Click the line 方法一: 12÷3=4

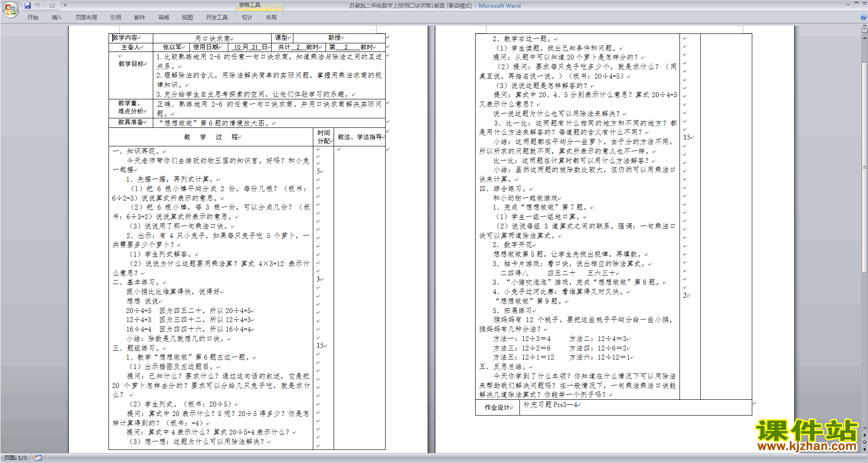click(522, 339)
